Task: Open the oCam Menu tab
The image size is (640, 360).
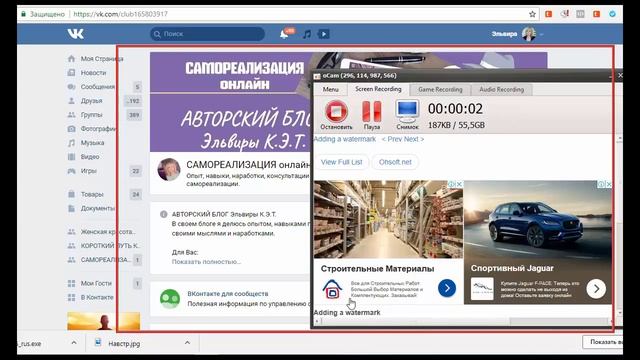Action: [331, 89]
